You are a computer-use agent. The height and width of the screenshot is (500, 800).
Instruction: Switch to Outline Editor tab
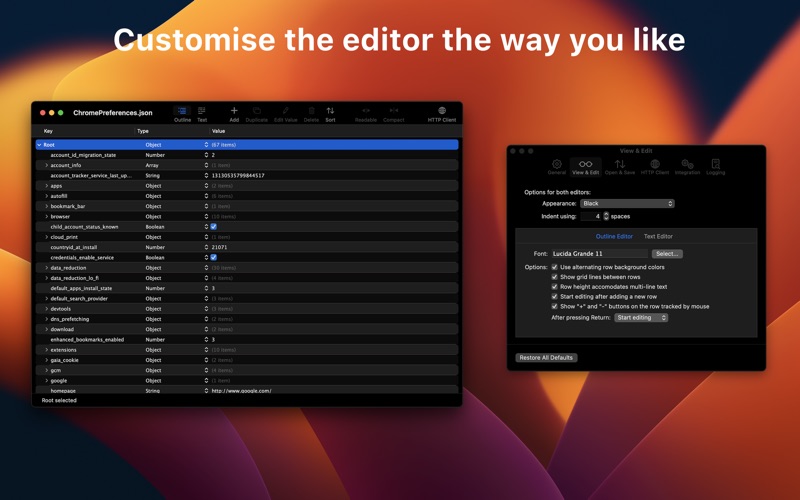click(x=614, y=236)
